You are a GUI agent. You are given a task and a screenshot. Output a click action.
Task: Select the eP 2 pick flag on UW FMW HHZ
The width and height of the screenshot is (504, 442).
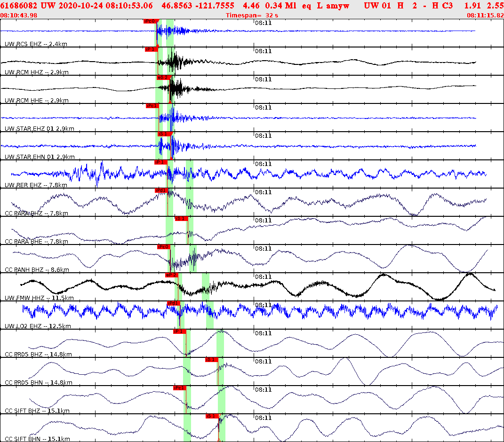tap(172, 275)
